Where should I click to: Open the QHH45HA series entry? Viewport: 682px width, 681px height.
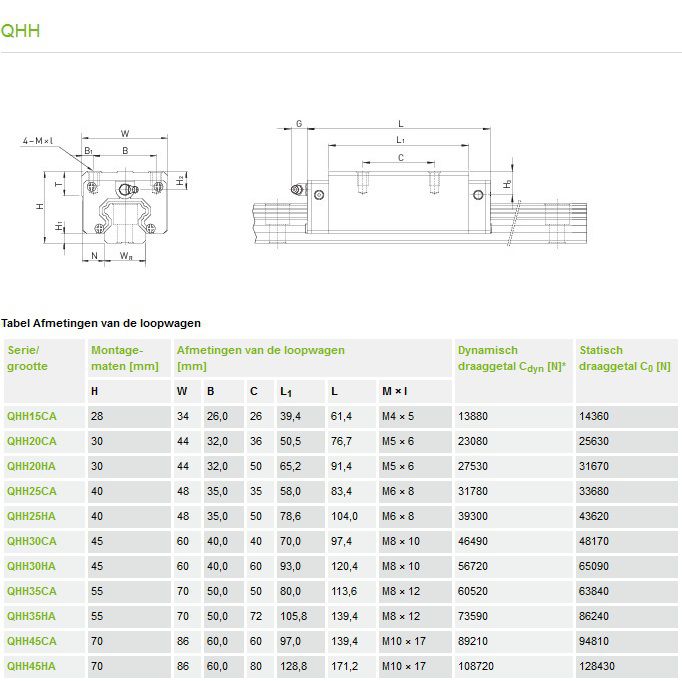click(x=32, y=666)
